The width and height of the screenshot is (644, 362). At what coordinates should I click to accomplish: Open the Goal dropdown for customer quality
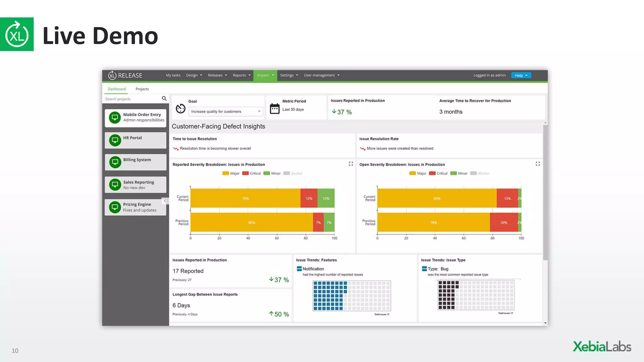coord(225,112)
